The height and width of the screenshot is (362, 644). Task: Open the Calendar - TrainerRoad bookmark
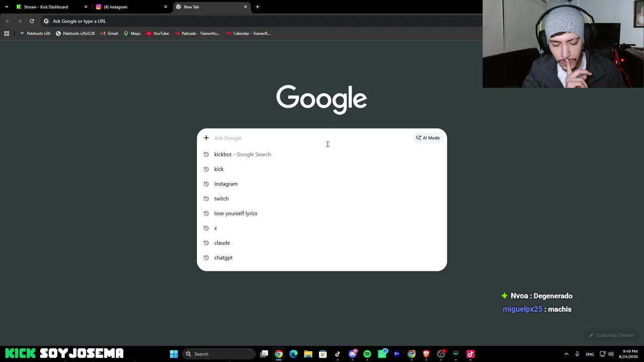248,34
